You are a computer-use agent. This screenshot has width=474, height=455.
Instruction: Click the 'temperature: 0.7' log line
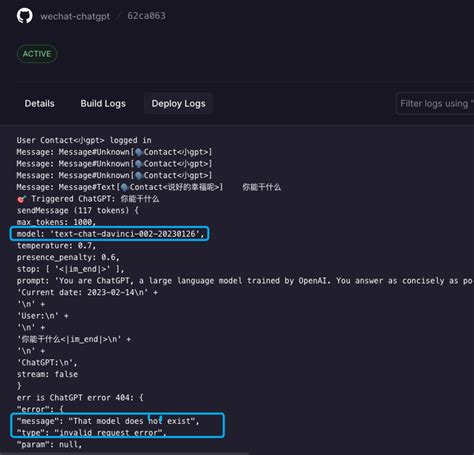coord(56,246)
